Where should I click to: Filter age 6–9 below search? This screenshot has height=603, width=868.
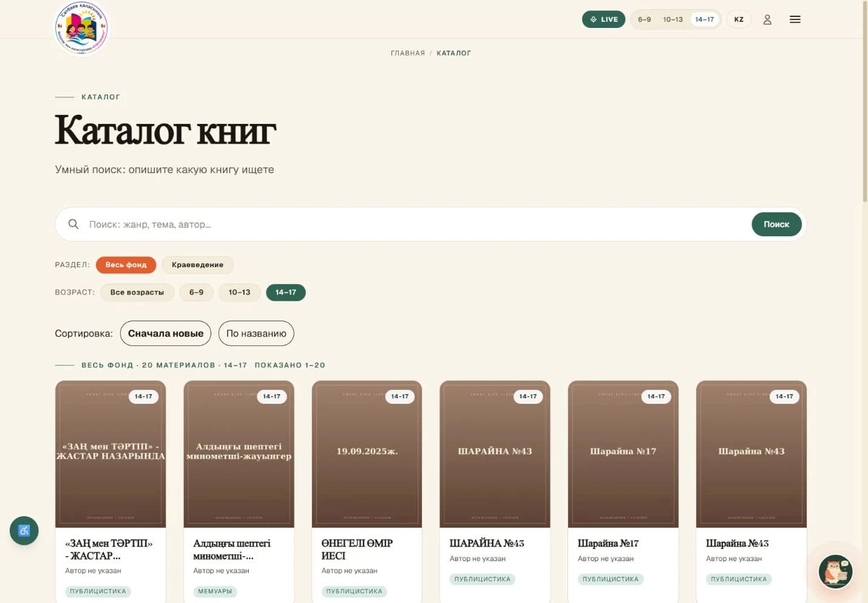pos(197,292)
